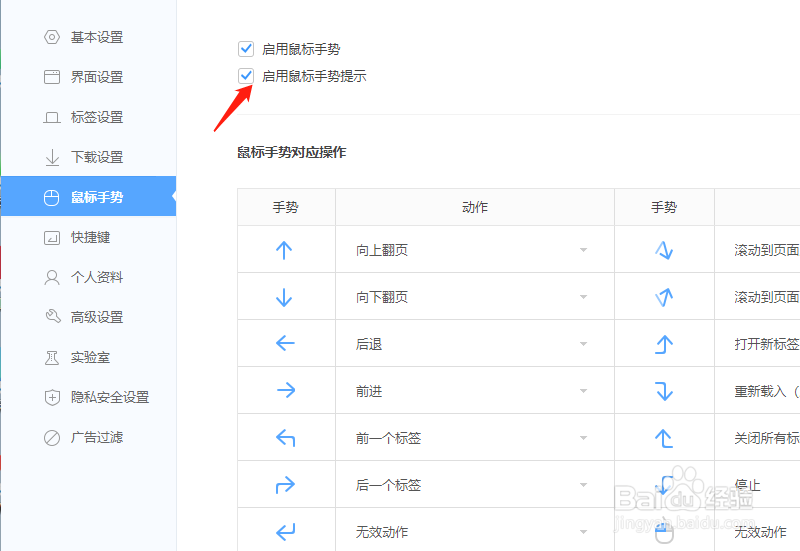Click the 启用鼠标手势 label text
800x551 pixels.
coord(301,49)
